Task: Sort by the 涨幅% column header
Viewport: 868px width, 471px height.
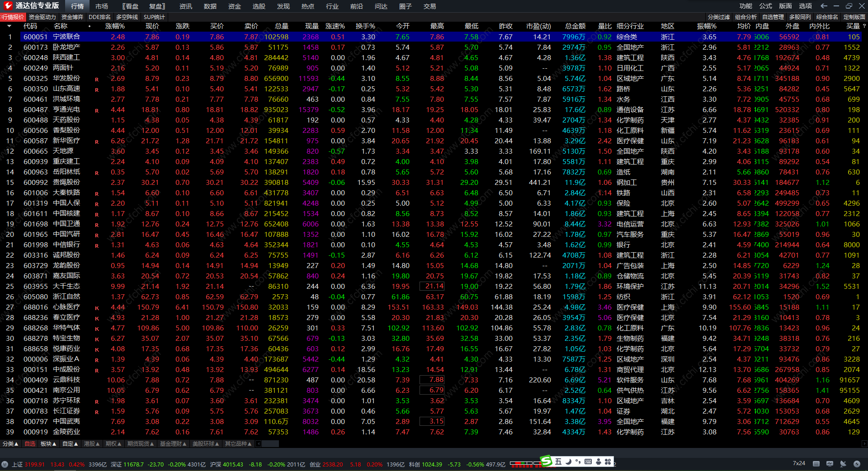Action: pos(115,26)
